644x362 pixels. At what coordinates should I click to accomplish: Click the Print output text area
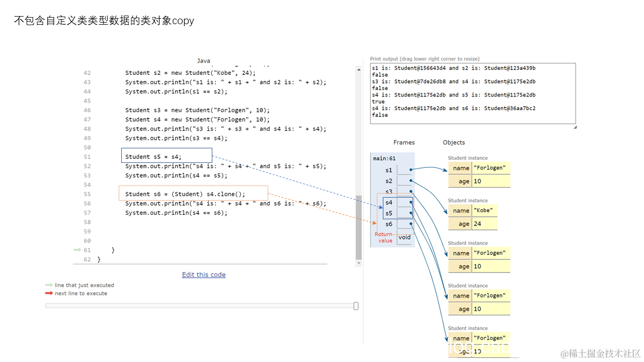pyautogui.click(x=473, y=94)
